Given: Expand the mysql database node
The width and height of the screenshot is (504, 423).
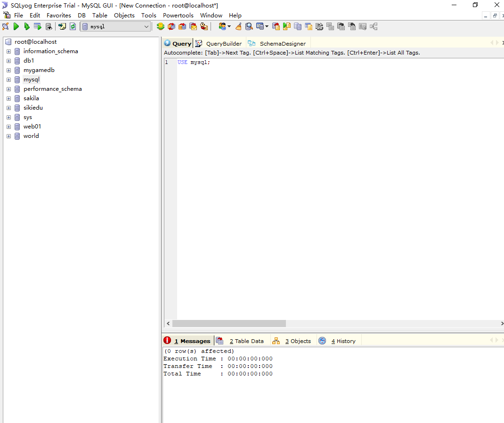Looking at the screenshot, I should coord(8,80).
